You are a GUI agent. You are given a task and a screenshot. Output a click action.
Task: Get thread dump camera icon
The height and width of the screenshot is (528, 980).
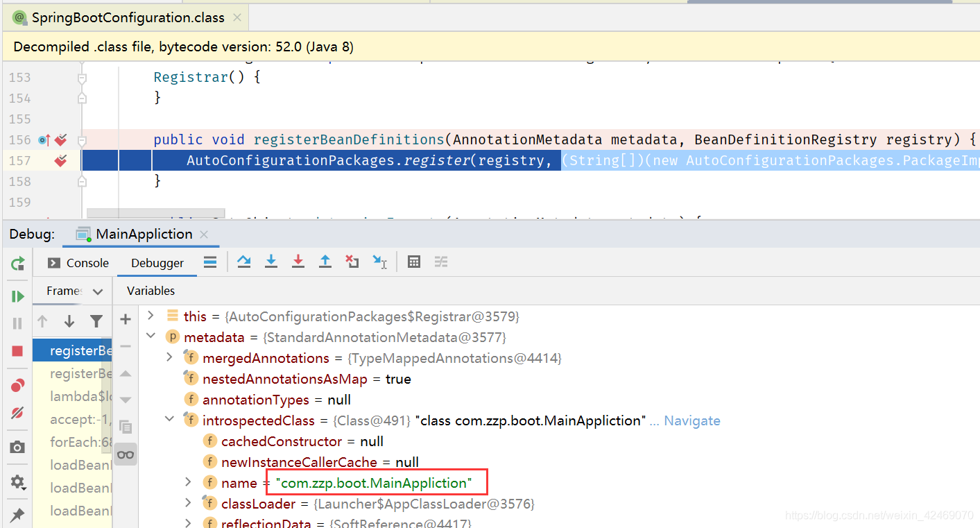tap(17, 448)
